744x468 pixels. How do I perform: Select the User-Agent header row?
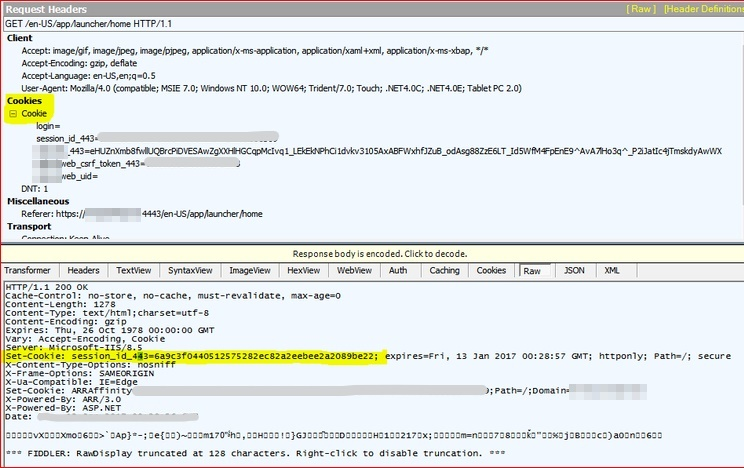pos(271,88)
